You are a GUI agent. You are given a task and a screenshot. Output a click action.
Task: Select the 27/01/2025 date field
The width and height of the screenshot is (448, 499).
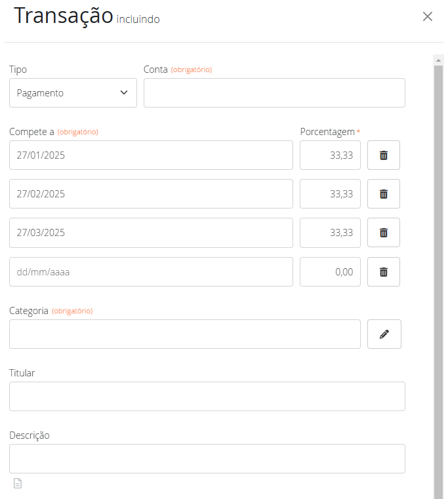tap(151, 155)
